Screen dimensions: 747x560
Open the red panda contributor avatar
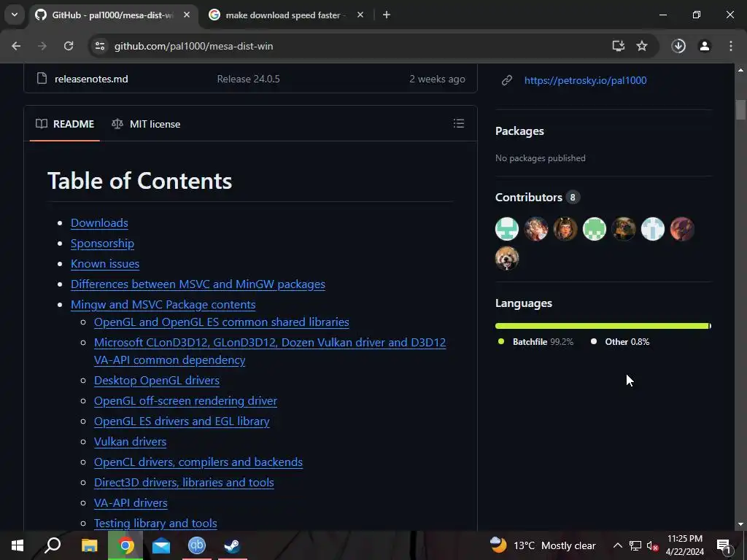[x=507, y=259]
